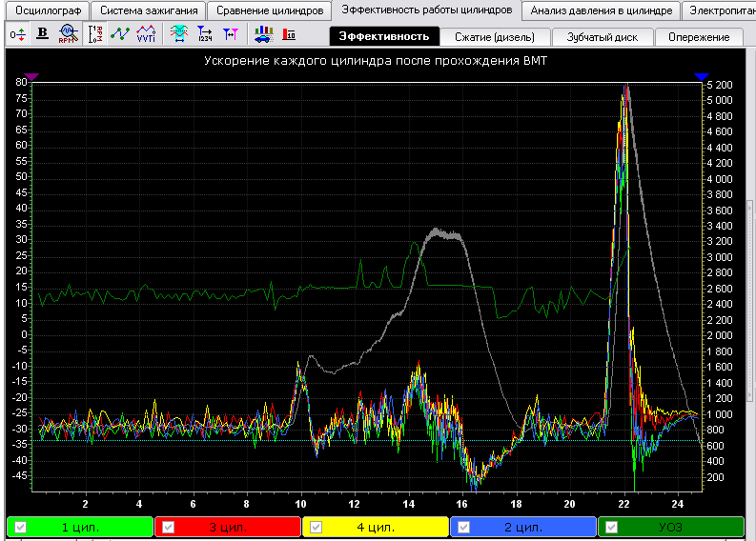Screen dimensions: 756x541
Task: Click the blue and pink markers icon
Action: pos(231,34)
